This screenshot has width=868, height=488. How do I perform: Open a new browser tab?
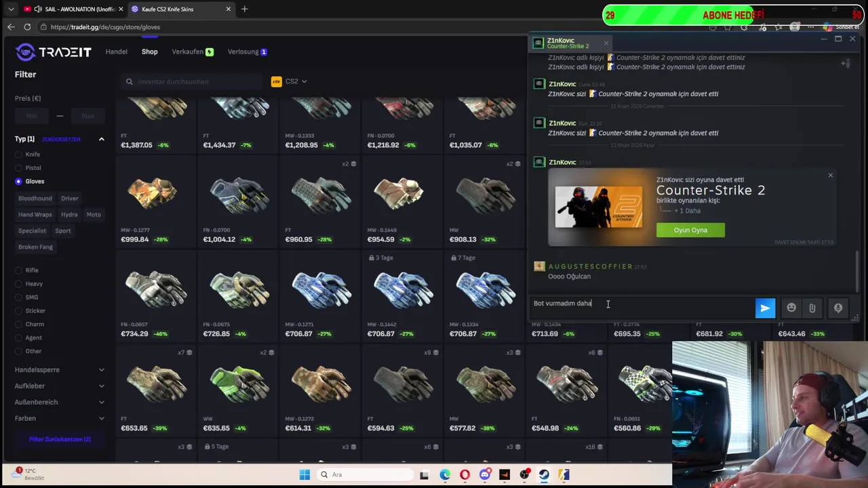244,9
